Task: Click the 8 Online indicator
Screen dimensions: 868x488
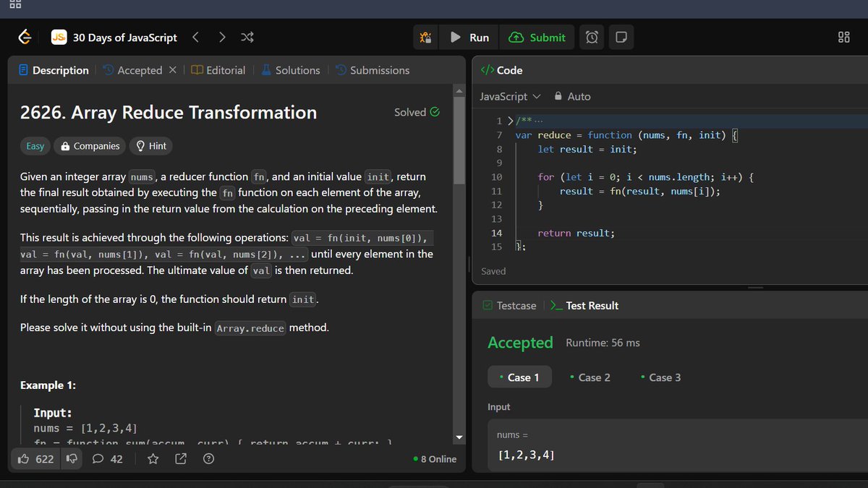Action: [x=435, y=459]
